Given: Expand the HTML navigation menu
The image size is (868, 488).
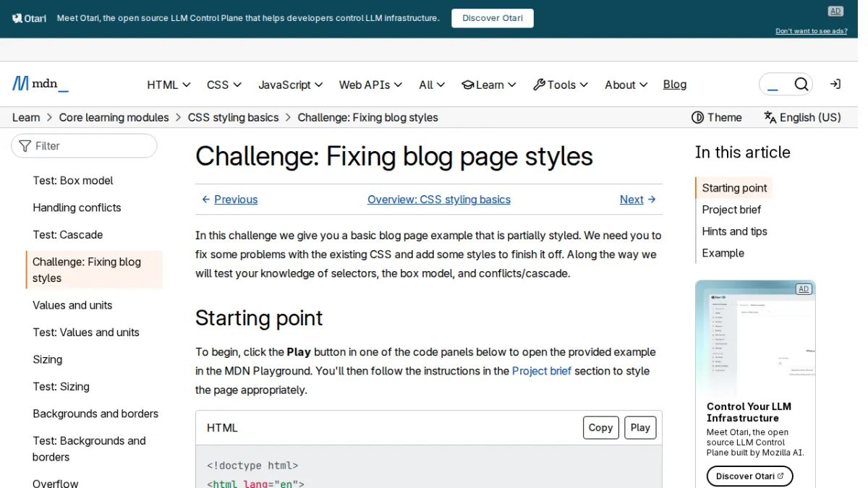Looking at the screenshot, I should (x=169, y=85).
